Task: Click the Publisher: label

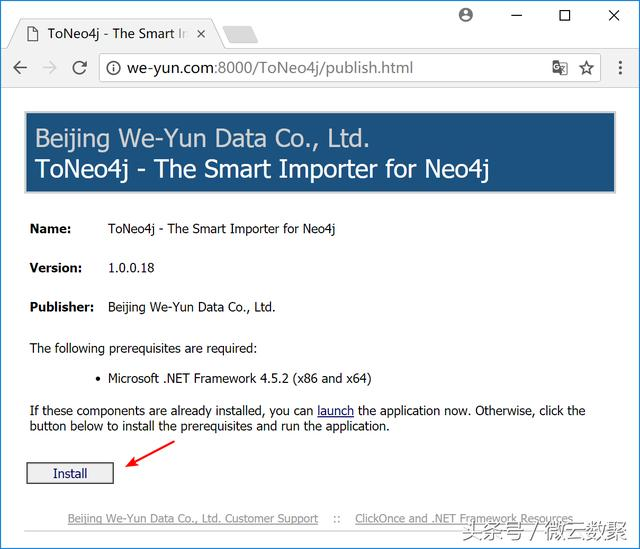Action: tap(62, 307)
